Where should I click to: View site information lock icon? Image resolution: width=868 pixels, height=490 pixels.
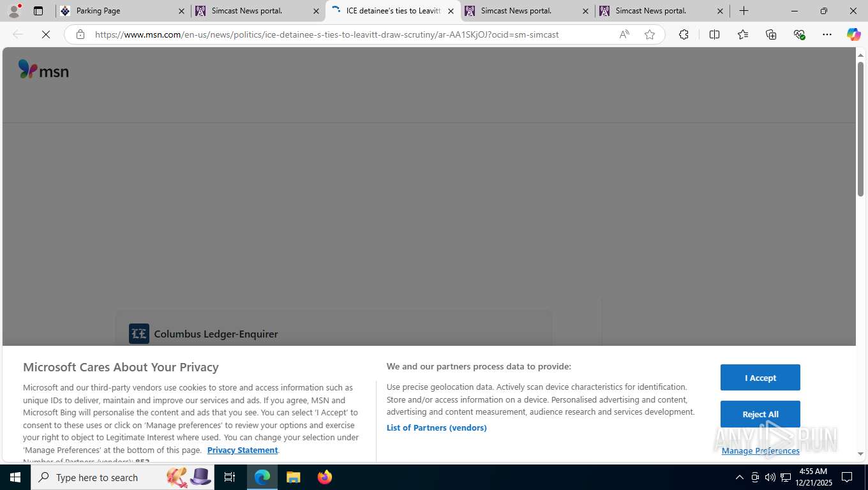pyautogui.click(x=80, y=34)
